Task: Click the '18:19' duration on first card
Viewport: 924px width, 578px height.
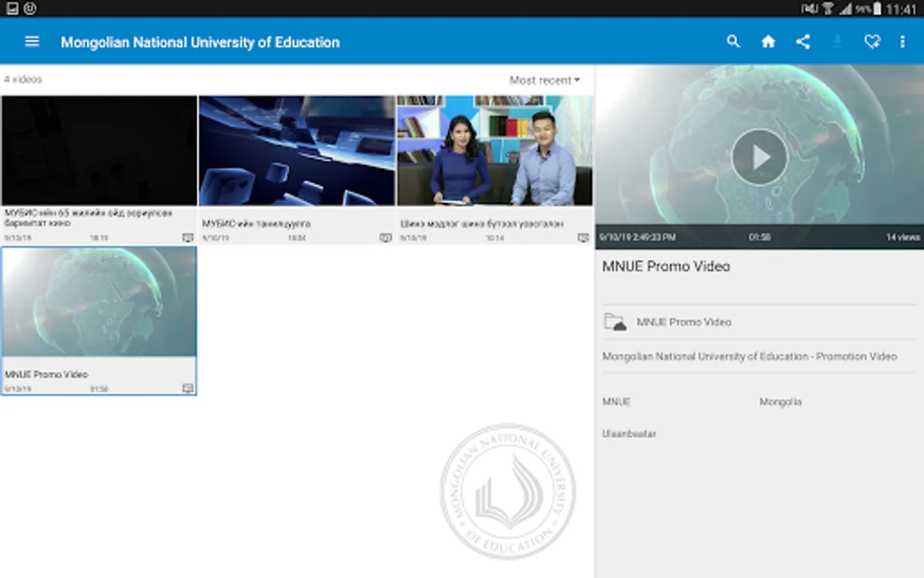Action: coord(99,238)
